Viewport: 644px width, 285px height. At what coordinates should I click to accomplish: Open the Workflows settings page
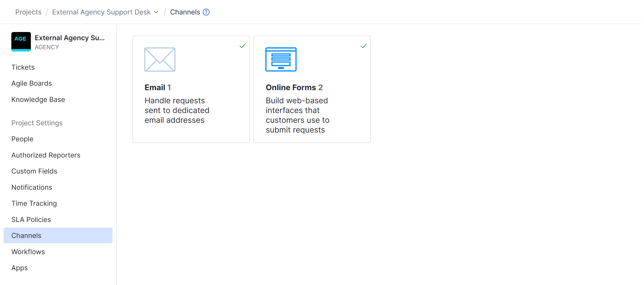(28, 252)
